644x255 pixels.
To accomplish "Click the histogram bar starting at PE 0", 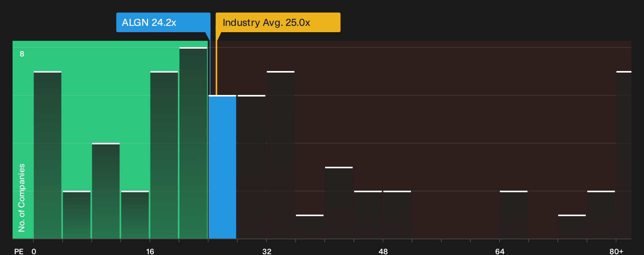I will (48, 155).
